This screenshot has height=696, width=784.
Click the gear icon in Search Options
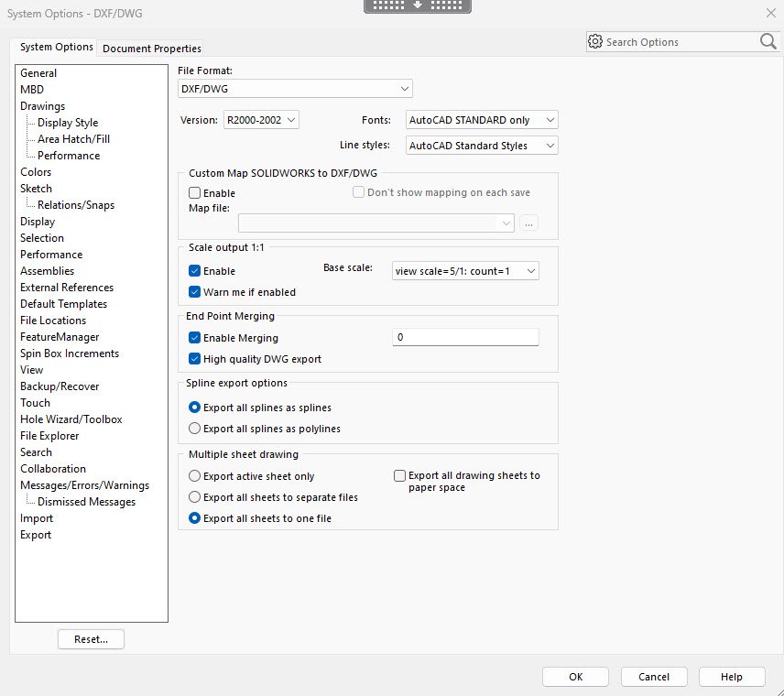(595, 42)
